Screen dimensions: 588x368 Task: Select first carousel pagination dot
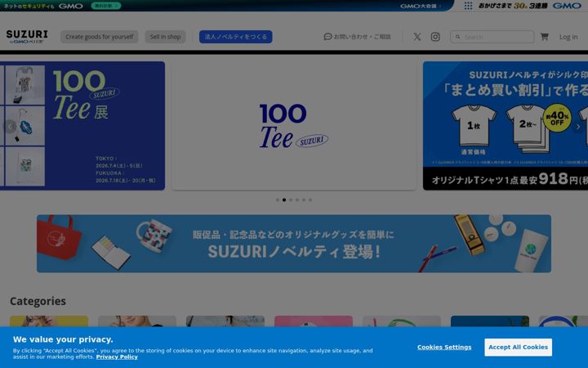pyautogui.click(x=278, y=200)
